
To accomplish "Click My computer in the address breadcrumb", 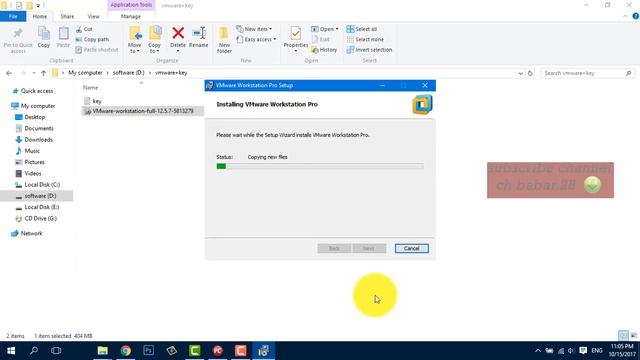I will 85,73.
